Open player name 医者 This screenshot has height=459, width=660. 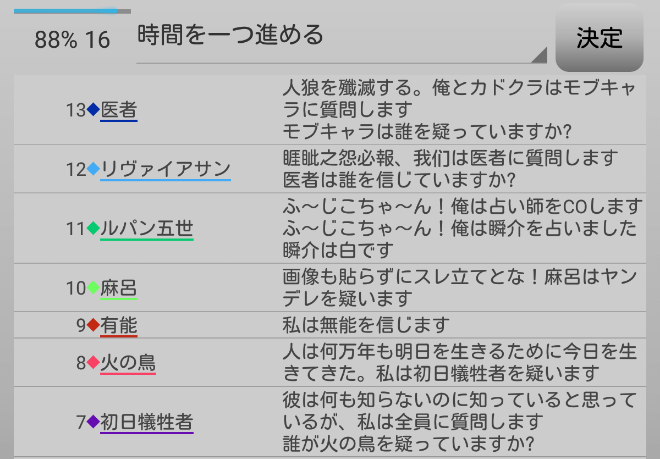[119, 110]
